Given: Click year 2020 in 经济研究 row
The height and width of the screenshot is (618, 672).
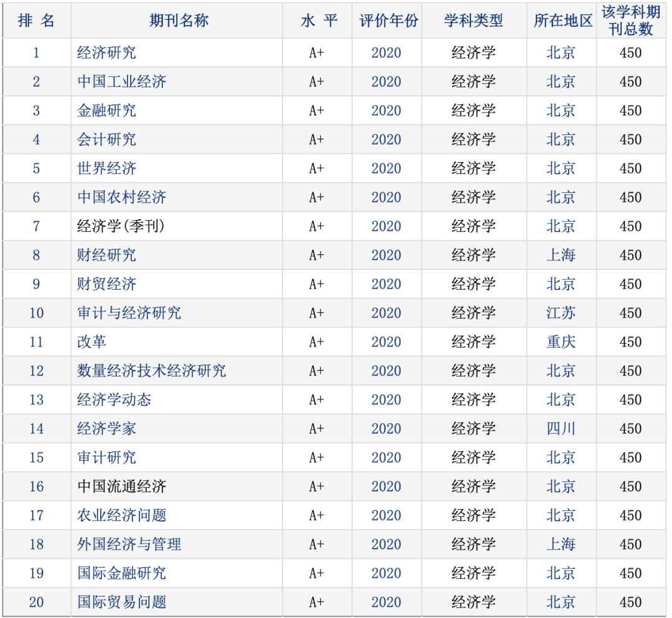Looking at the screenshot, I should (386, 53).
